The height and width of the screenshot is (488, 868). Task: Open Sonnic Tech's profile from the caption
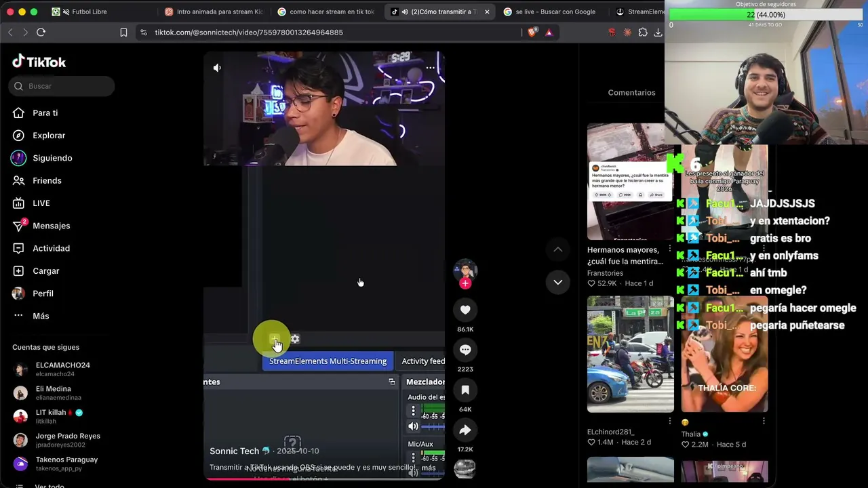235,451
